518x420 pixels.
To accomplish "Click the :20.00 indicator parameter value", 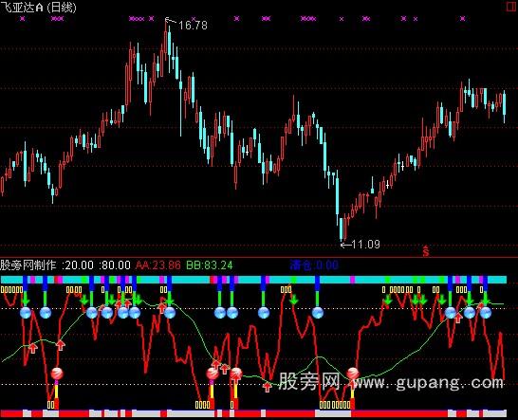I will [x=78, y=265].
